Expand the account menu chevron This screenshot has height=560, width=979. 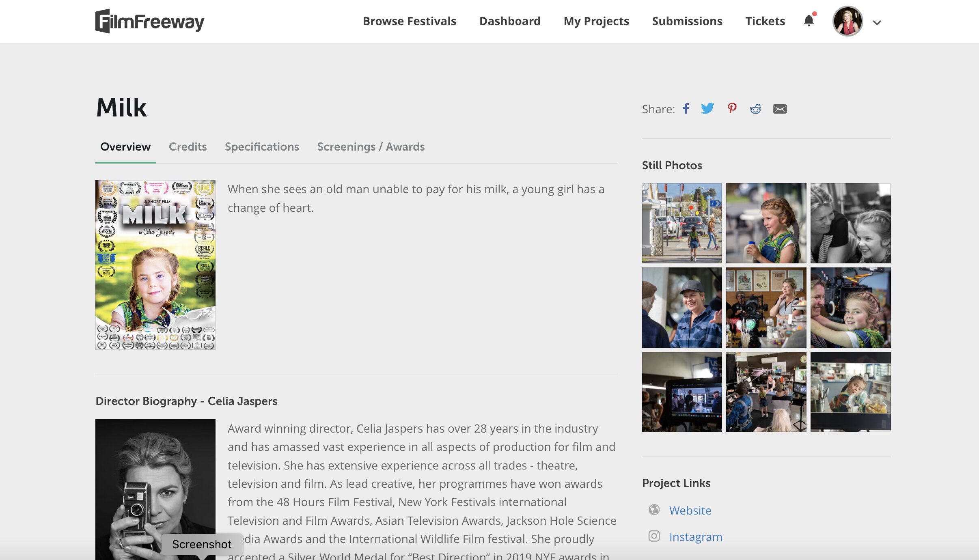click(877, 23)
